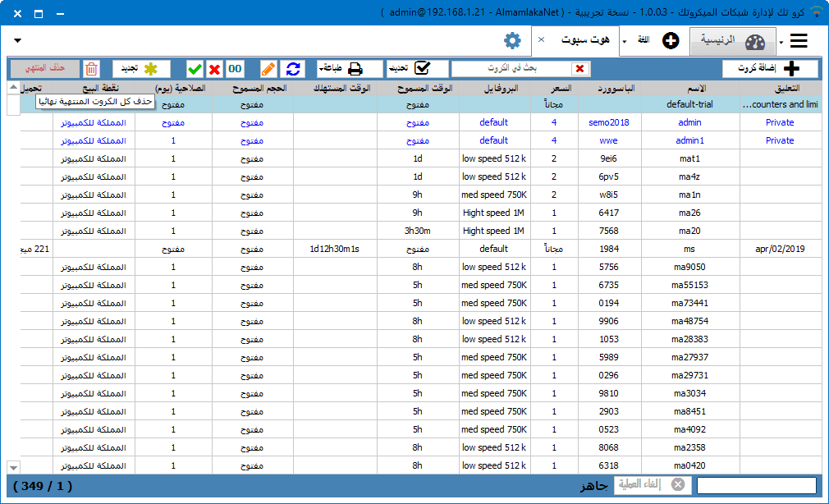The image size is (829, 504).
Task: Click the red X disable icon
Action: pos(215,69)
